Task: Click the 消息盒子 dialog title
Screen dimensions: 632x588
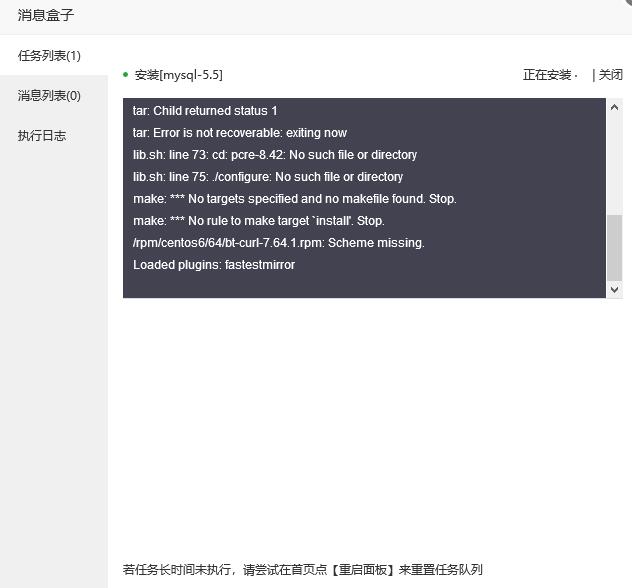Action: pyautogui.click(x=46, y=15)
